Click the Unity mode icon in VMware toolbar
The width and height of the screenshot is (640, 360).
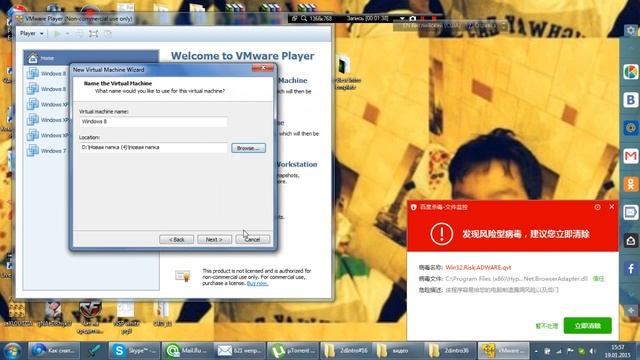point(108,34)
